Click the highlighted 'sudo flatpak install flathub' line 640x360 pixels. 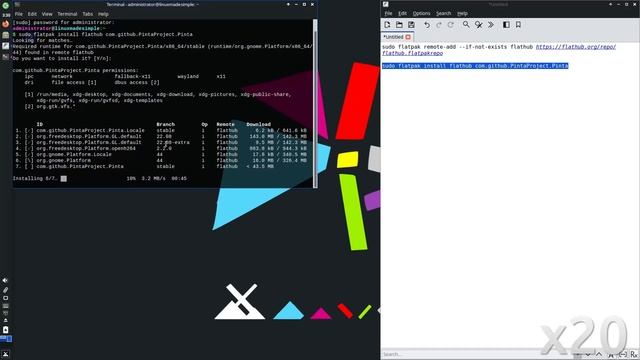[475, 66]
